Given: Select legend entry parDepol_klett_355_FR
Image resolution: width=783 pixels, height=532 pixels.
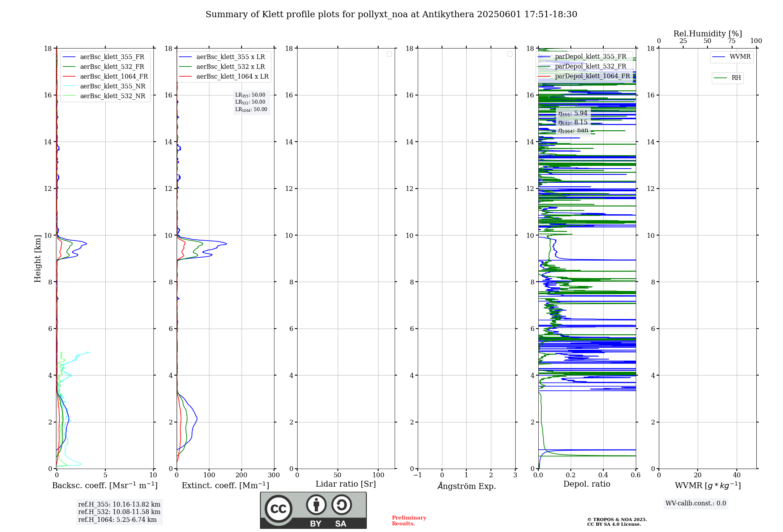Looking at the screenshot, I should pos(590,57).
